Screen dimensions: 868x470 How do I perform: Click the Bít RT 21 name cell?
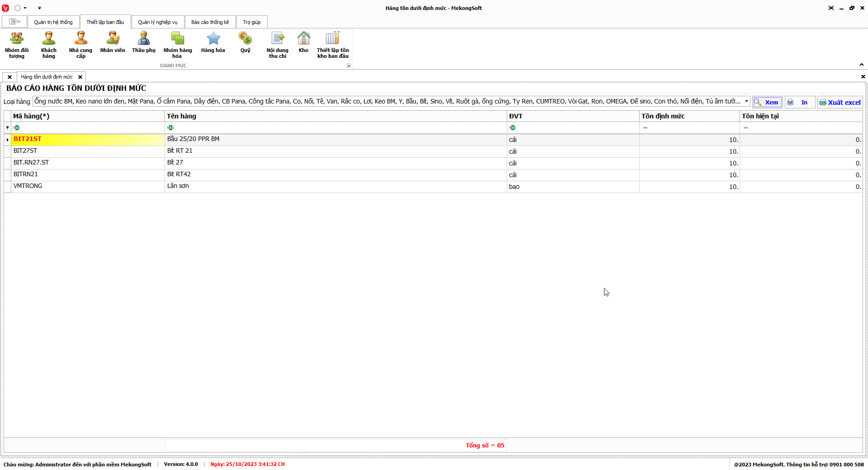[335, 151]
